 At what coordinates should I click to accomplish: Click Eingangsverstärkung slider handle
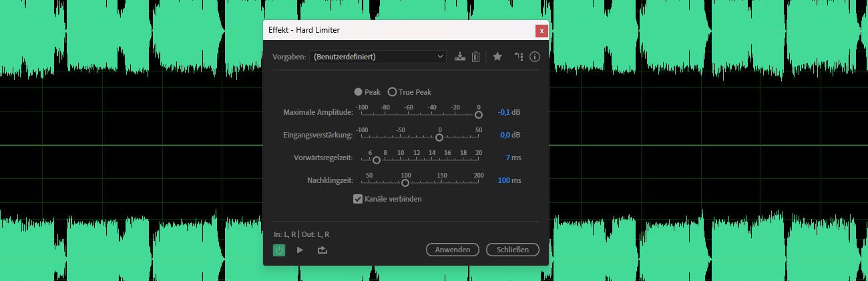pyautogui.click(x=439, y=137)
